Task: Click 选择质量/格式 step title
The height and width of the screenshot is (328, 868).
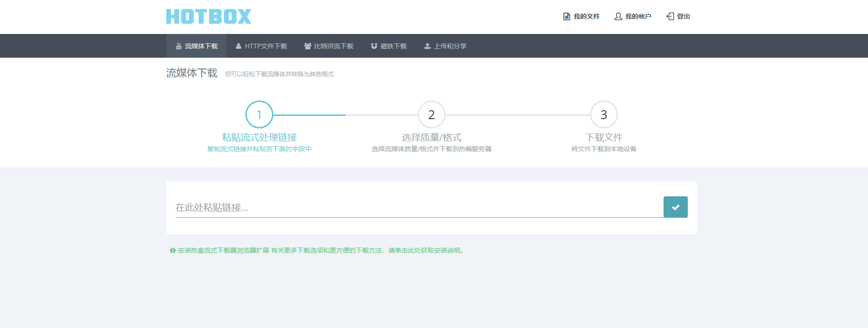Action: pos(432,137)
